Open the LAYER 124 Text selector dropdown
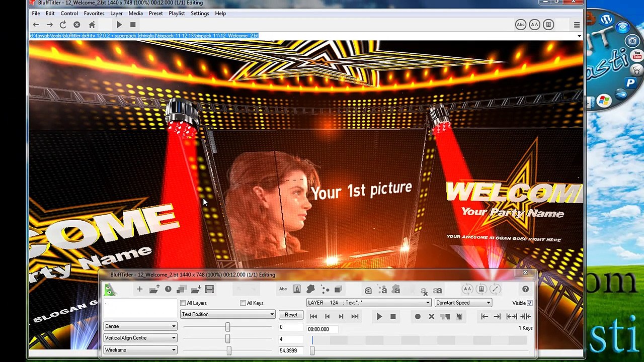Viewport: 644px width, 362px height. (369, 303)
